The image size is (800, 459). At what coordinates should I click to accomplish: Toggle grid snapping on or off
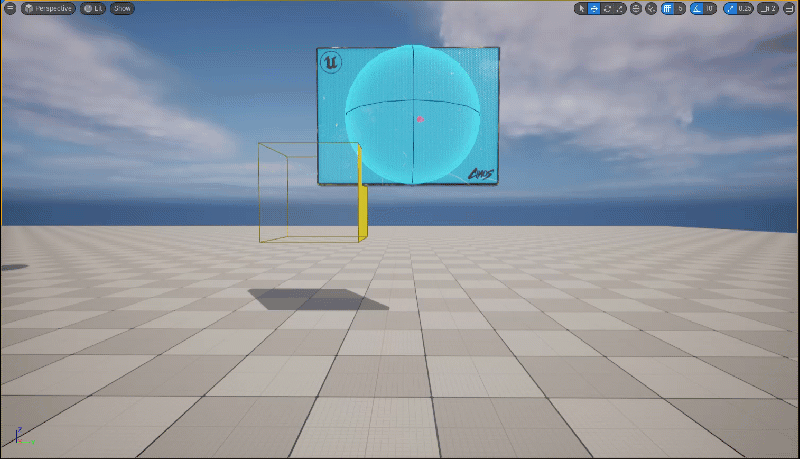[x=667, y=8]
